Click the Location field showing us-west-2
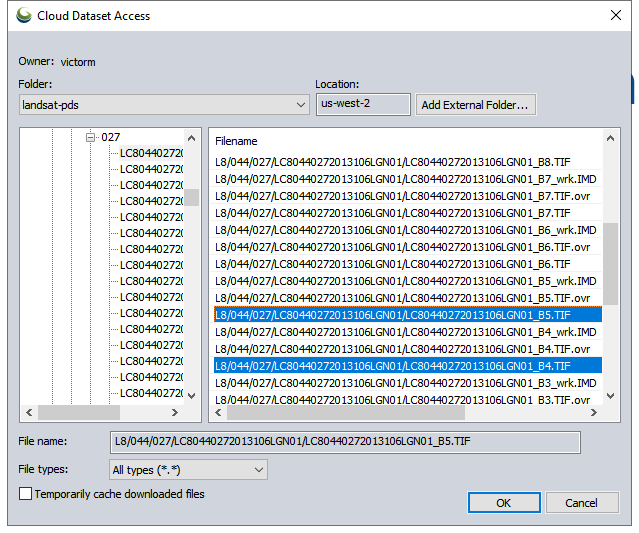639x533 pixels. coord(362,104)
